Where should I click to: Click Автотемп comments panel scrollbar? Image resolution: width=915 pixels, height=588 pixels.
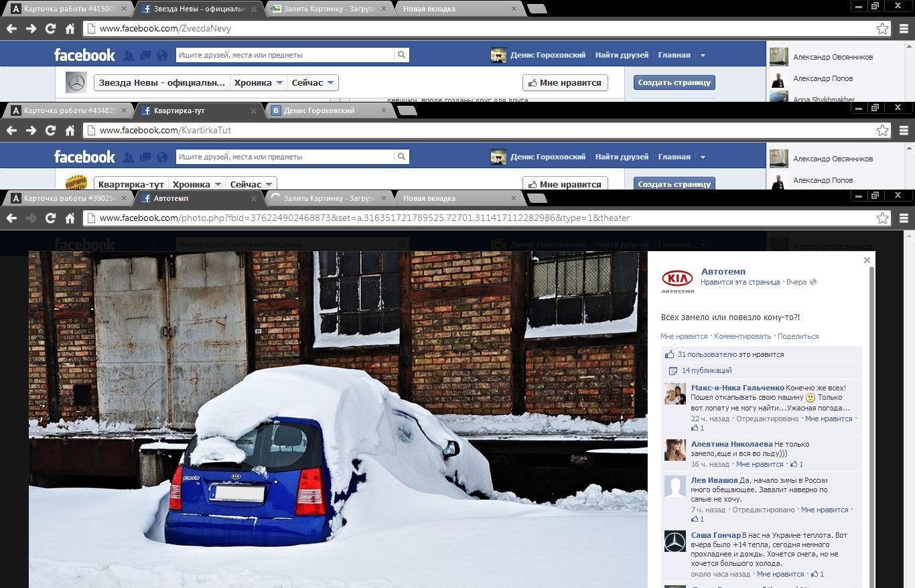[x=871, y=426]
